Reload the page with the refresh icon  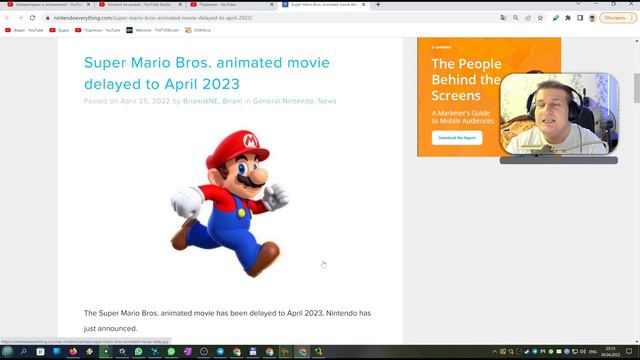click(x=32, y=18)
